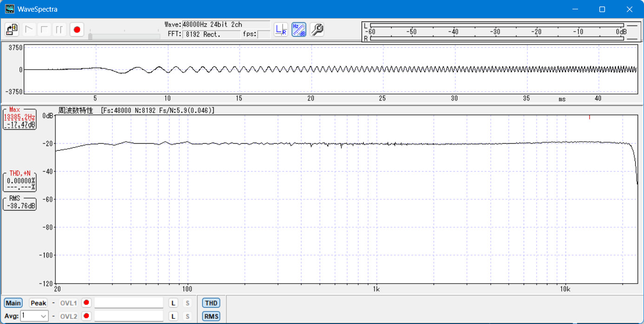Click the fps value field
Screen dimensions: 644x324
(263, 34)
